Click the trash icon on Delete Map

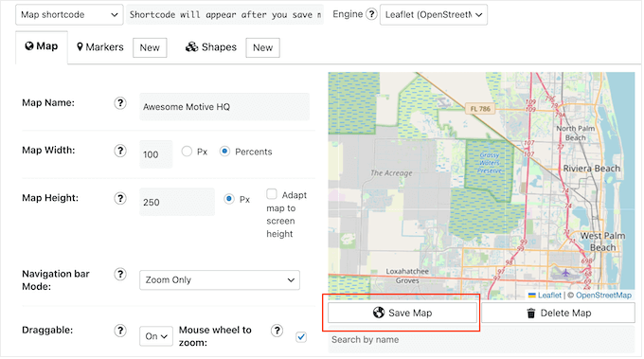pyautogui.click(x=531, y=314)
